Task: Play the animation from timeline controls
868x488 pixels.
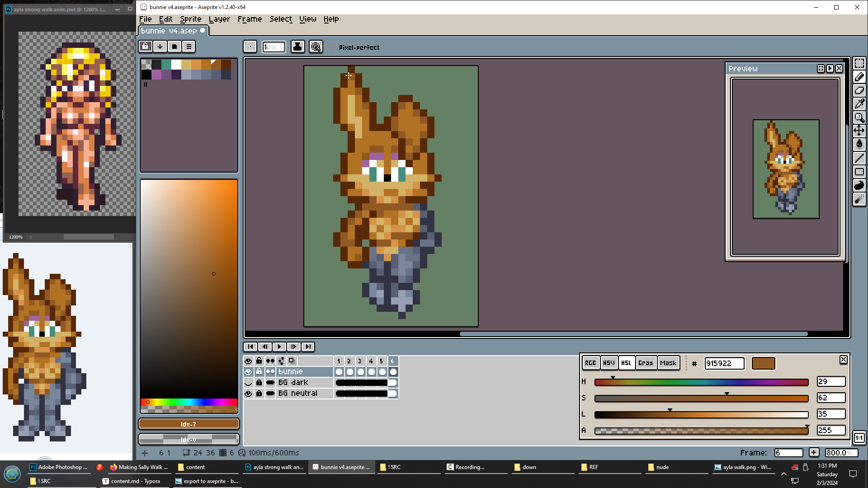Action: (x=279, y=347)
